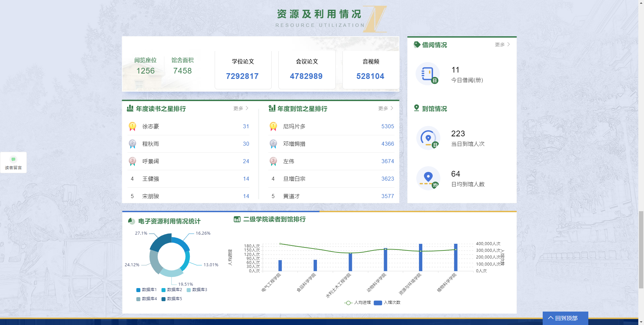Click the daily visits location pin icon

428,138
